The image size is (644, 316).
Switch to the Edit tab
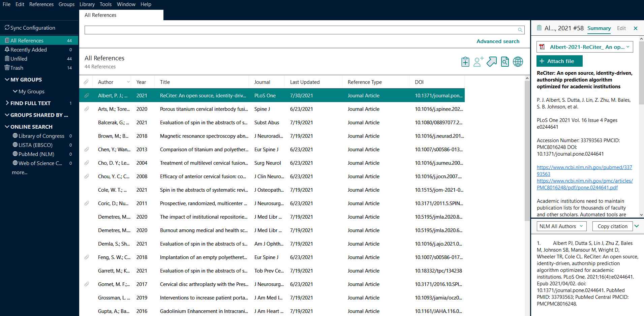621,28
